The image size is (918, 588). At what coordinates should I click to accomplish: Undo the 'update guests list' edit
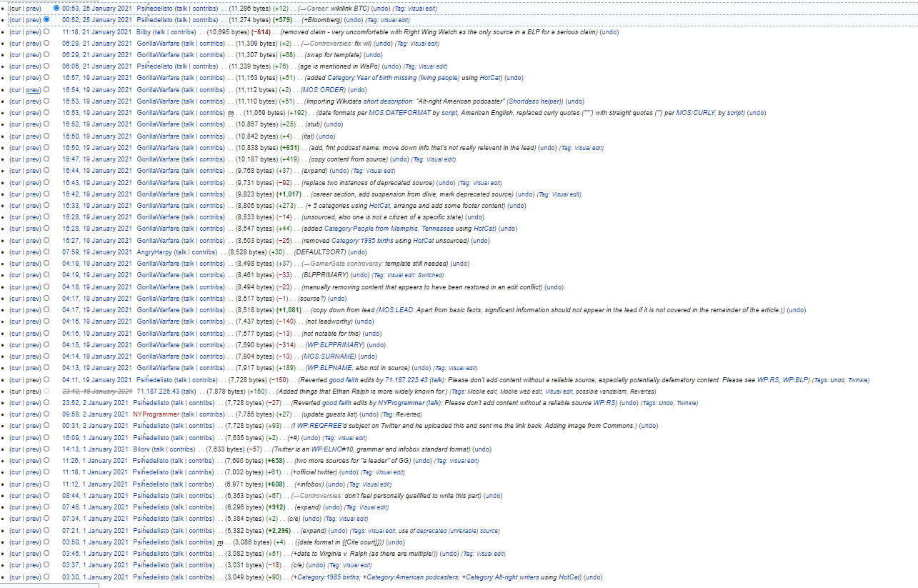tap(370, 414)
